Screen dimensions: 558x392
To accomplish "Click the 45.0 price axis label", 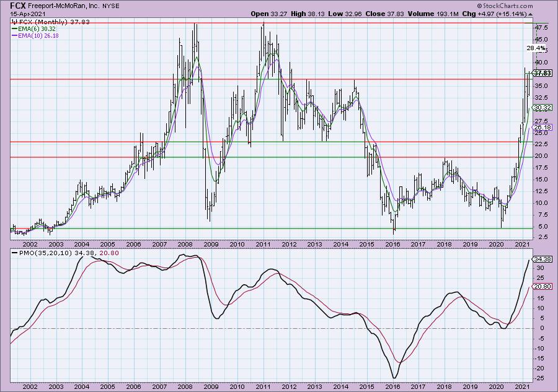I will [542, 39].
